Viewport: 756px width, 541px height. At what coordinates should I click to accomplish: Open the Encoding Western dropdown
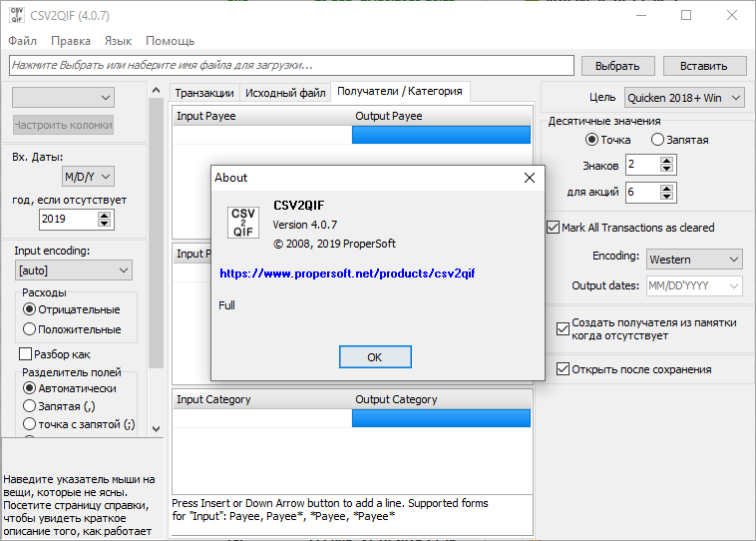694,260
